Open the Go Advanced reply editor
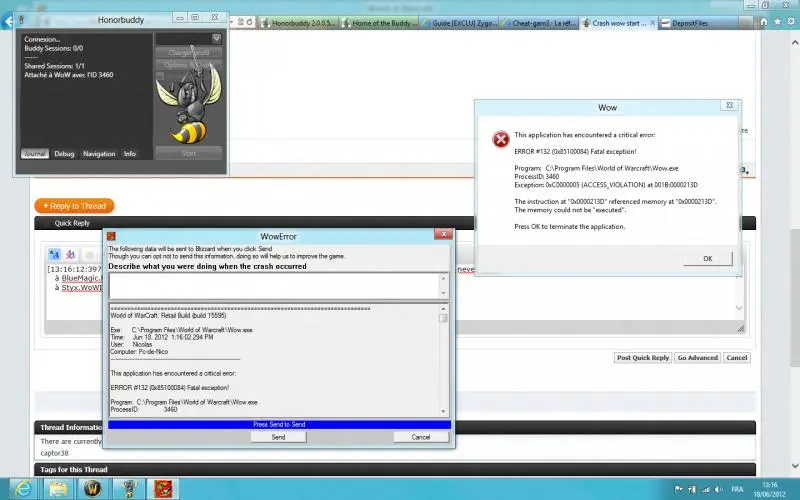The height and width of the screenshot is (500, 800). (x=697, y=358)
